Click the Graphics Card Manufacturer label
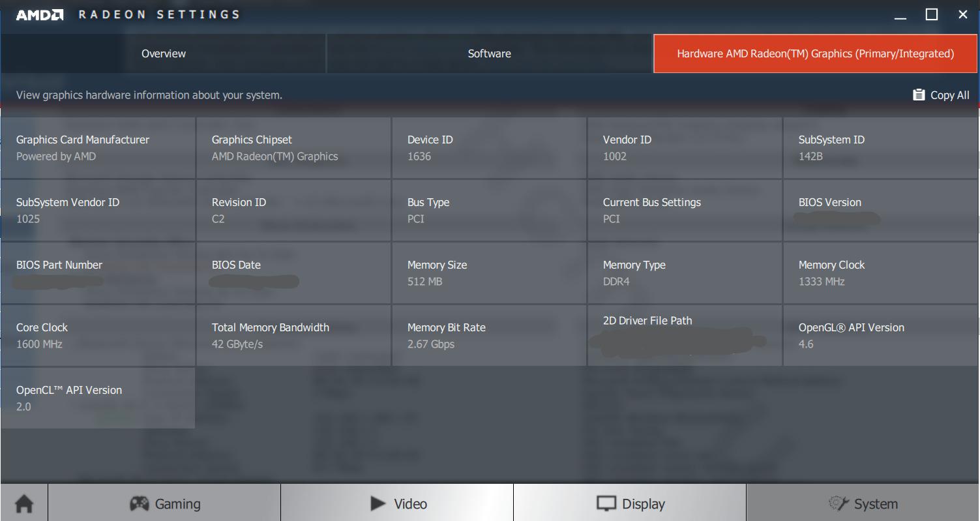The width and height of the screenshot is (980, 521). click(x=83, y=140)
